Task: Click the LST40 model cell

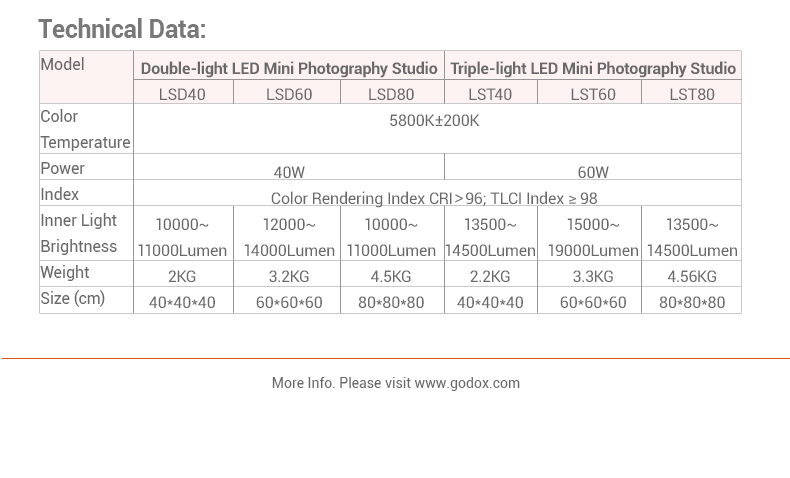Action: point(490,94)
